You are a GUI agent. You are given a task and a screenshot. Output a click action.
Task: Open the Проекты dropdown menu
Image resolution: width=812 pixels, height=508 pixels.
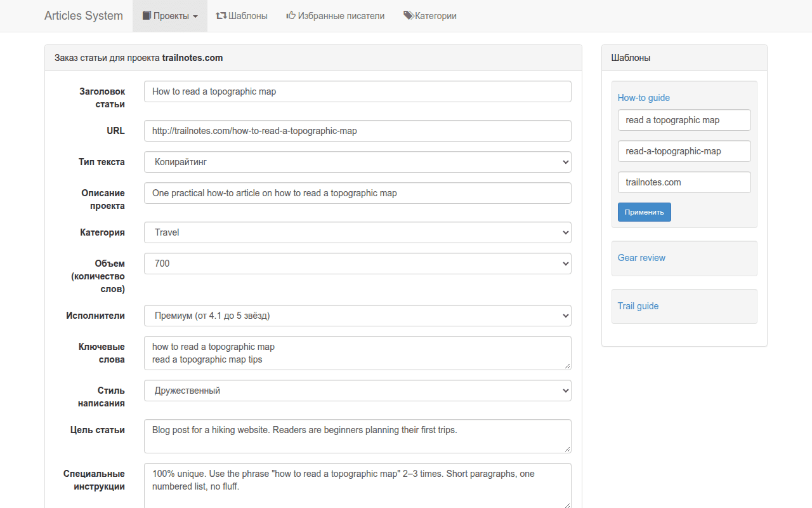point(170,16)
